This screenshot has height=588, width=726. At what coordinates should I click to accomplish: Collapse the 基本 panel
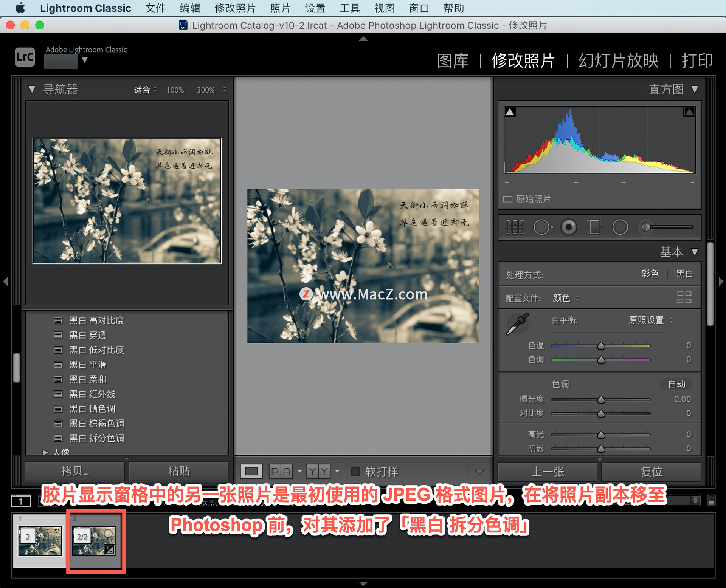695,252
